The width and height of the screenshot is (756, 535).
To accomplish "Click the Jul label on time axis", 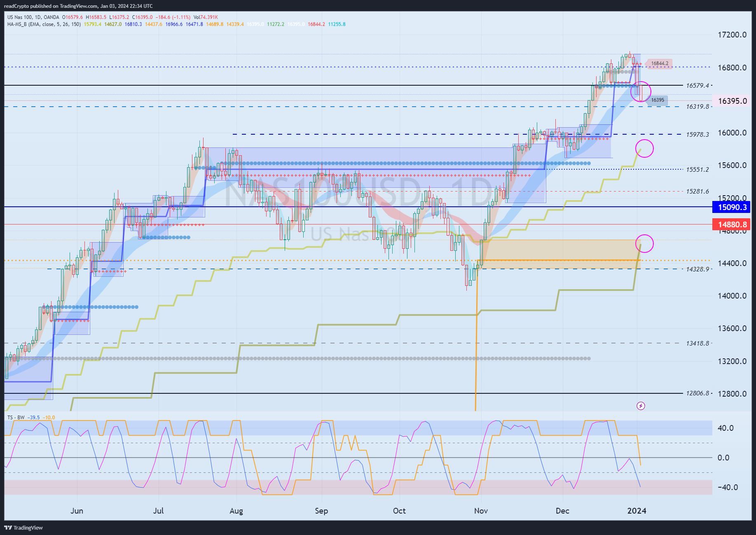I will click(158, 511).
